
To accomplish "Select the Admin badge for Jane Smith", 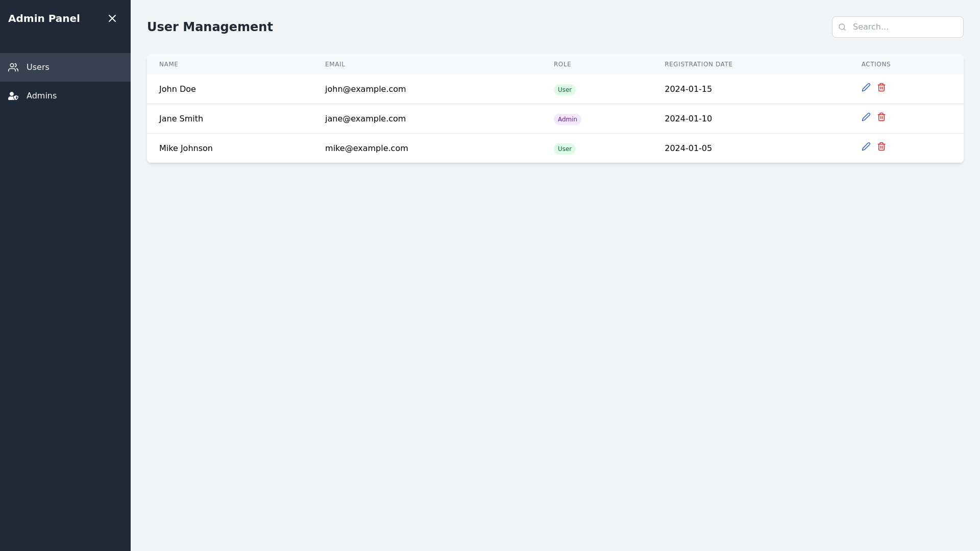I will pos(568,119).
